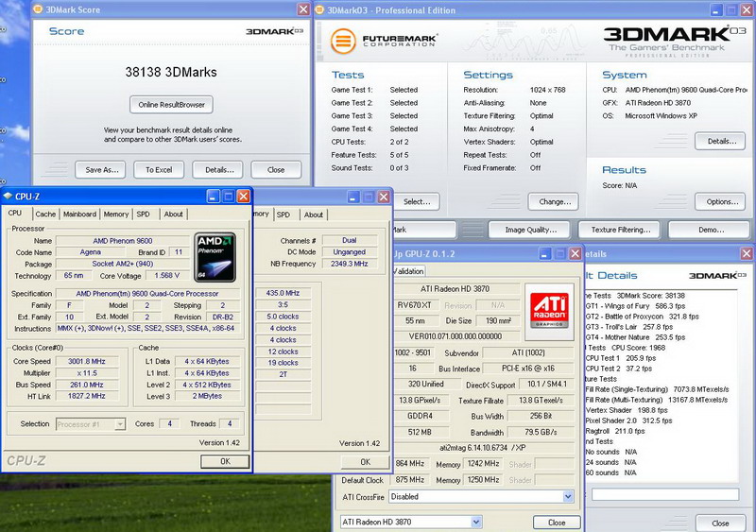
Task: Click Close button in 3DMark Score window
Action: click(x=276, y=170)
